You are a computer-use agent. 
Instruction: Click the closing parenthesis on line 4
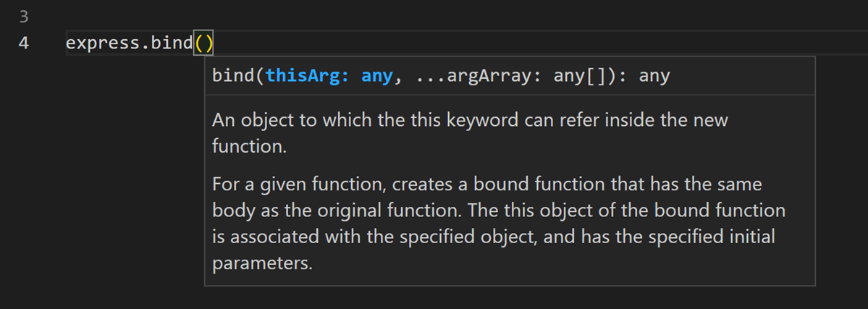tap(208, 44)
